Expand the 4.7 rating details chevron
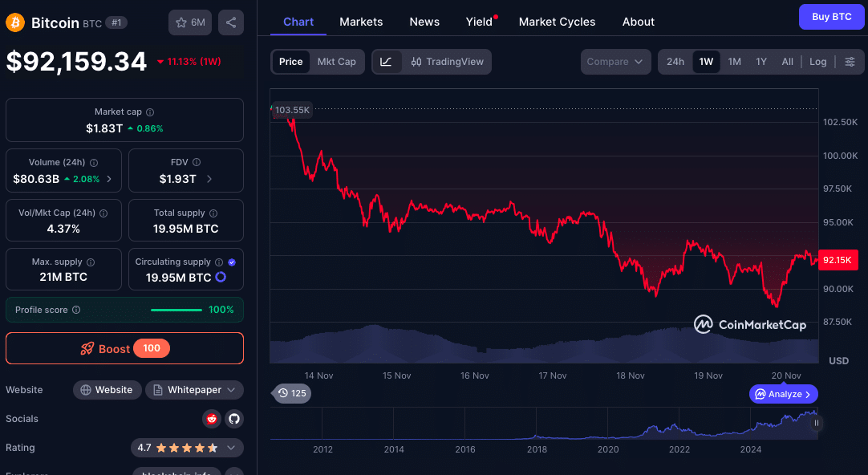The image size is (868, 475). 231,448
